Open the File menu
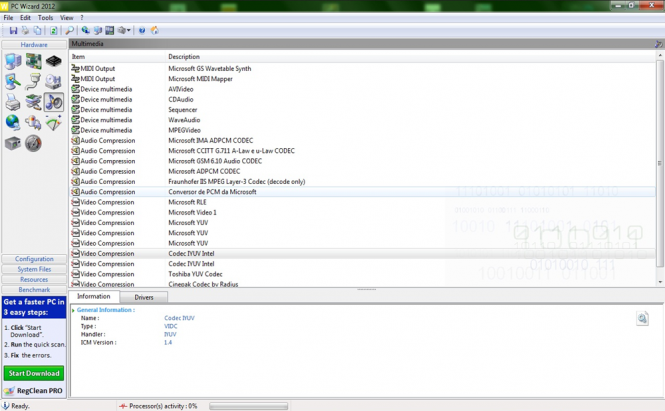 tap(8, 18)
